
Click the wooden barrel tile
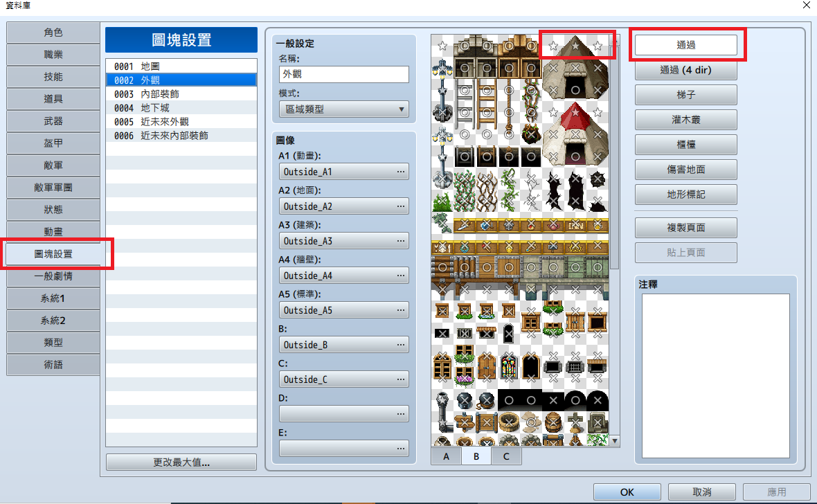pos(553,422)
